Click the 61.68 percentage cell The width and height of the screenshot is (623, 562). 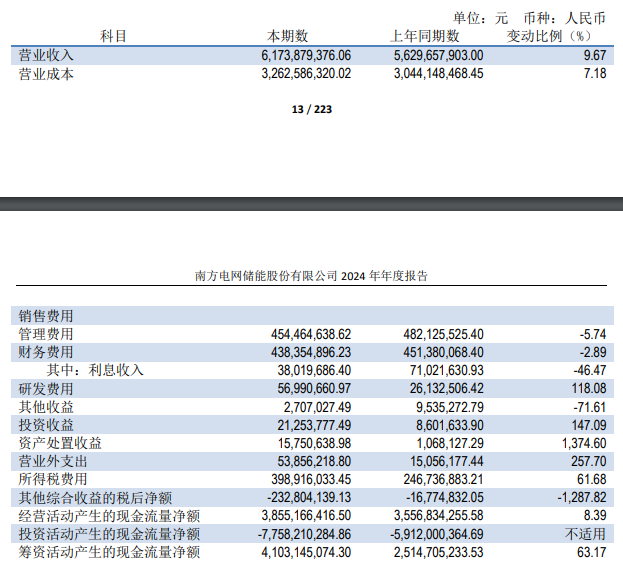coord(592,479)
